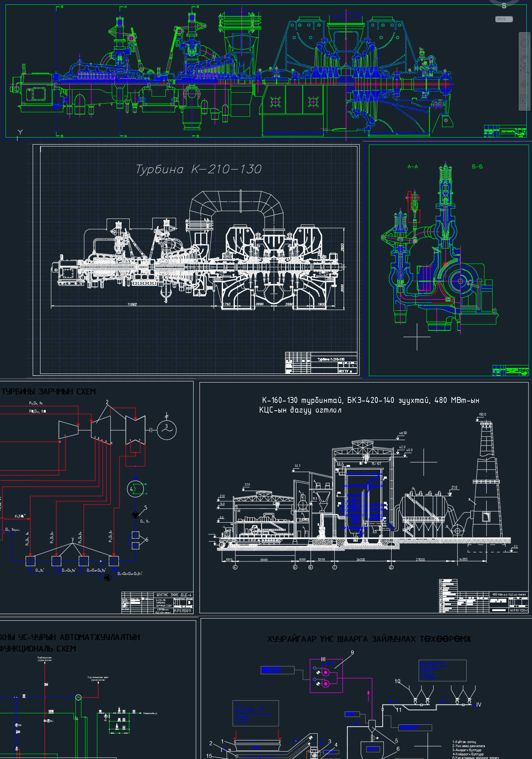Viewport: 532px width, 759px height.
Task: Expand the orbit options arrow
Action: coord(525,91)
